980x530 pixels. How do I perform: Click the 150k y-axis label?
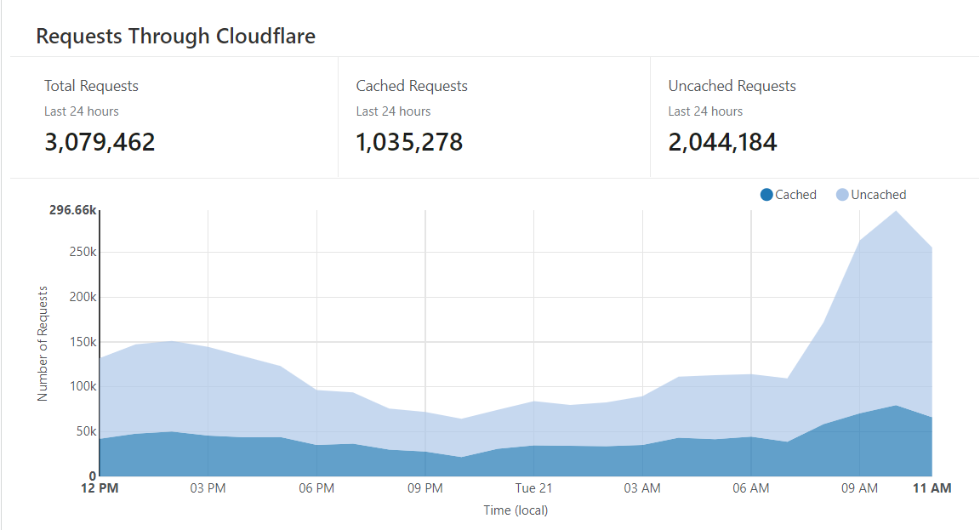click(x=83, y=342)
